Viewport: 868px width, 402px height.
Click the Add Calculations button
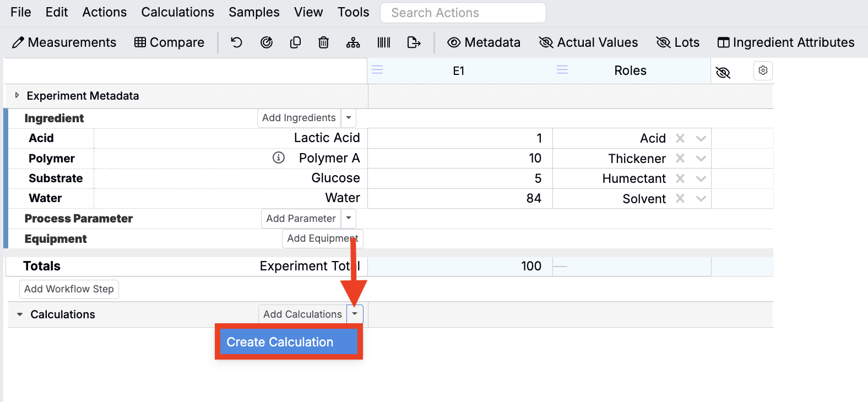(x=303, y=314)
